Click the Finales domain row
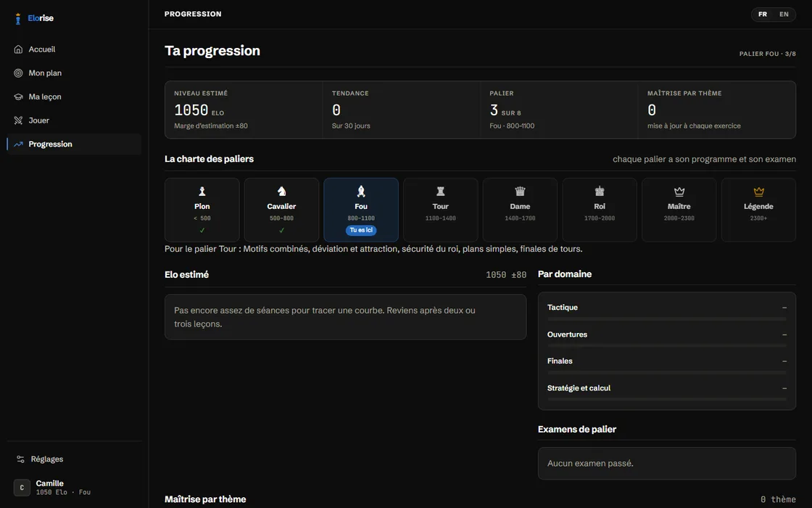 point(667,365)
